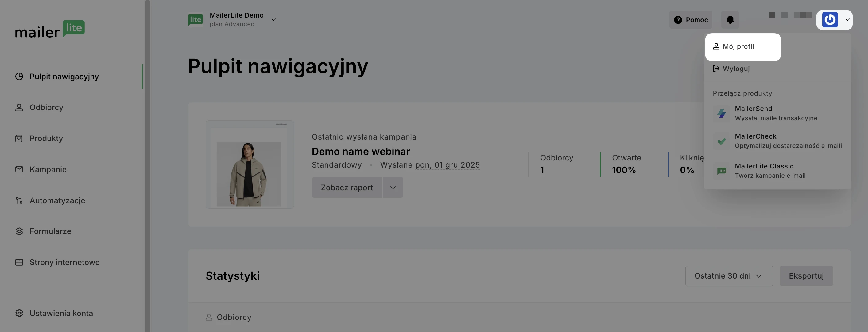Click the Automatyzacje sidebar icon
Viewport: 868px width, 332px height.
coord(19,200)
